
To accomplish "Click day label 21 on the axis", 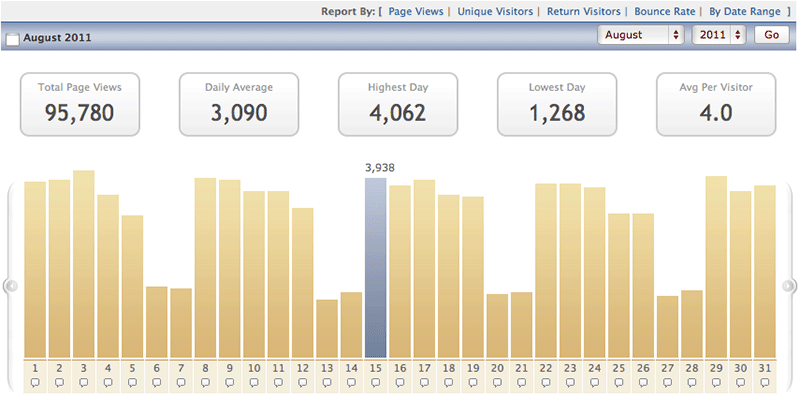I will tap(521, 368).
